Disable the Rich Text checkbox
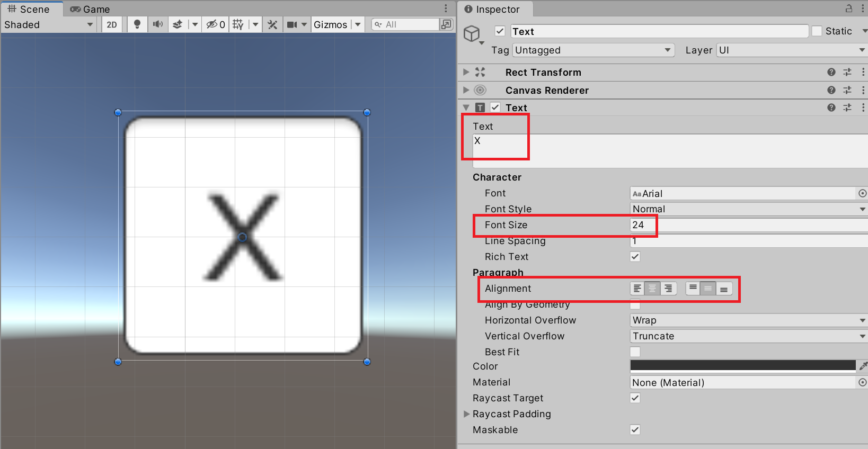868x449 pixels. tap(635, 257)
